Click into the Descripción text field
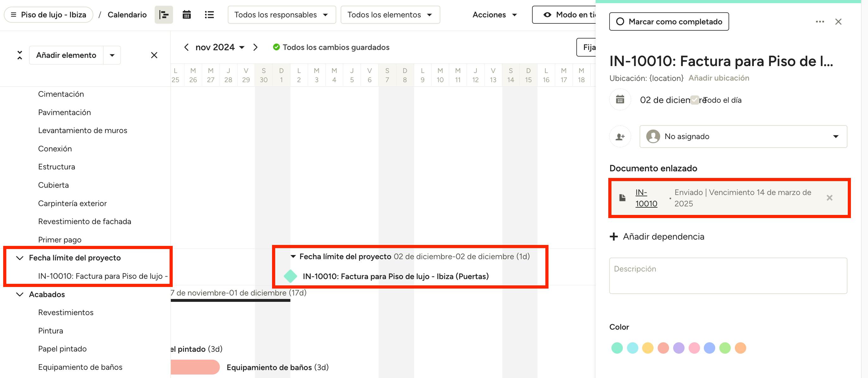The height and width of the screenshot is (378, 868). point(728,276)
